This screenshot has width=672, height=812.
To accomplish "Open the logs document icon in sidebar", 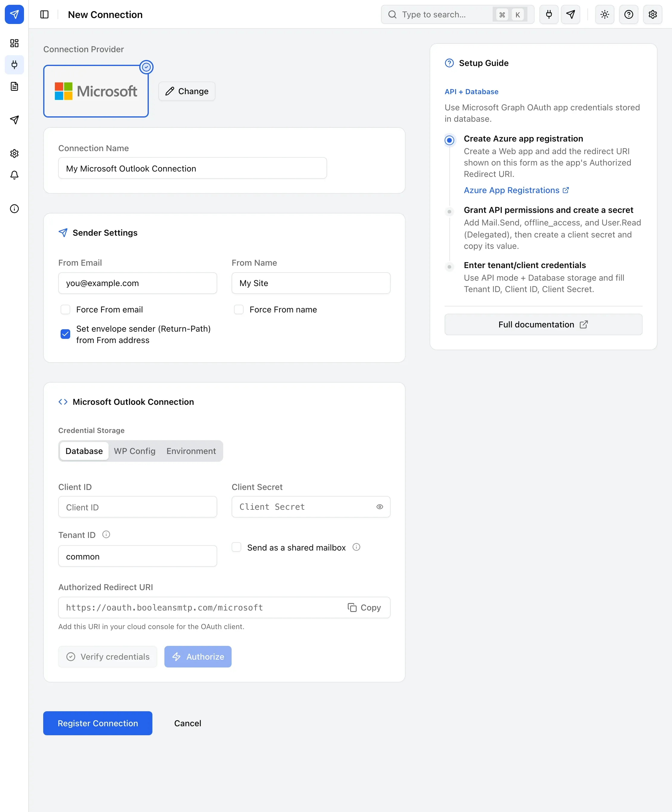I will click(x=14, y=86).
